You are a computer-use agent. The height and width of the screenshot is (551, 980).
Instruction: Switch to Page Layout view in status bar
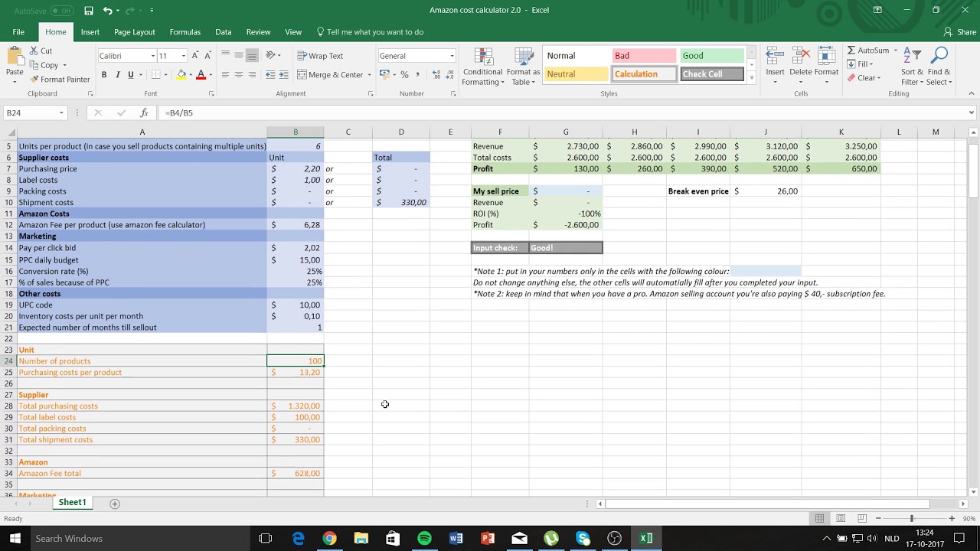[841, 518]
